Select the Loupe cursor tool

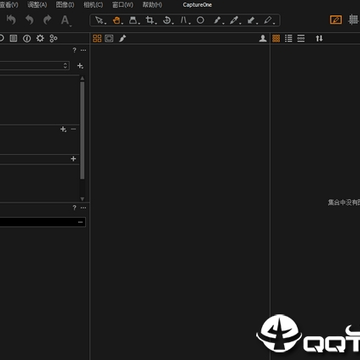(134, 20)
